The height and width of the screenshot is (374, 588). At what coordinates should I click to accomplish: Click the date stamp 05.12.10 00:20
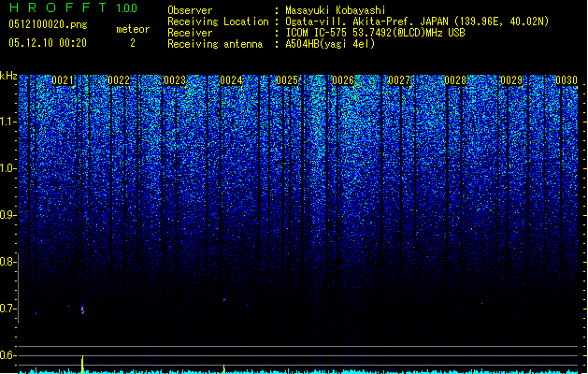(48, 43)
